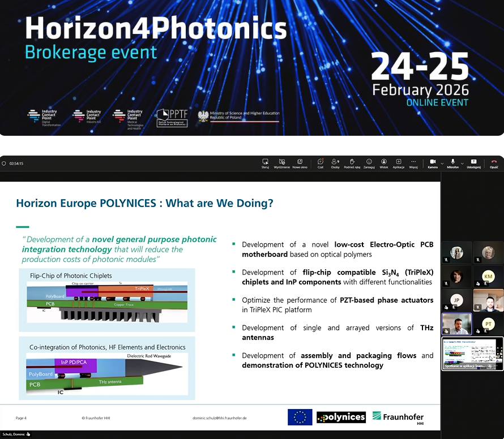
Task: Click the polynices logo on the slide
Action: (x=341, y=417)
